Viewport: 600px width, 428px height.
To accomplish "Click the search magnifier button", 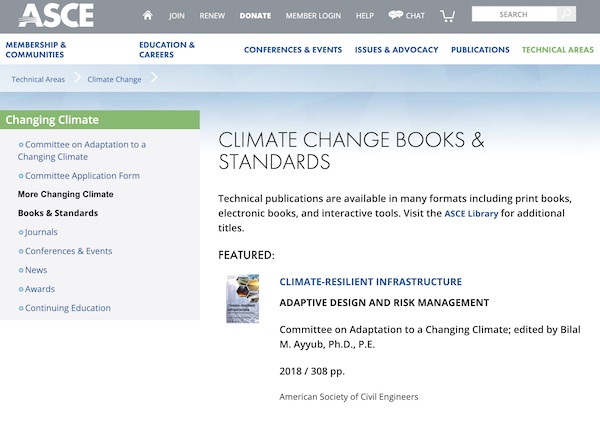I will (566, 14).
